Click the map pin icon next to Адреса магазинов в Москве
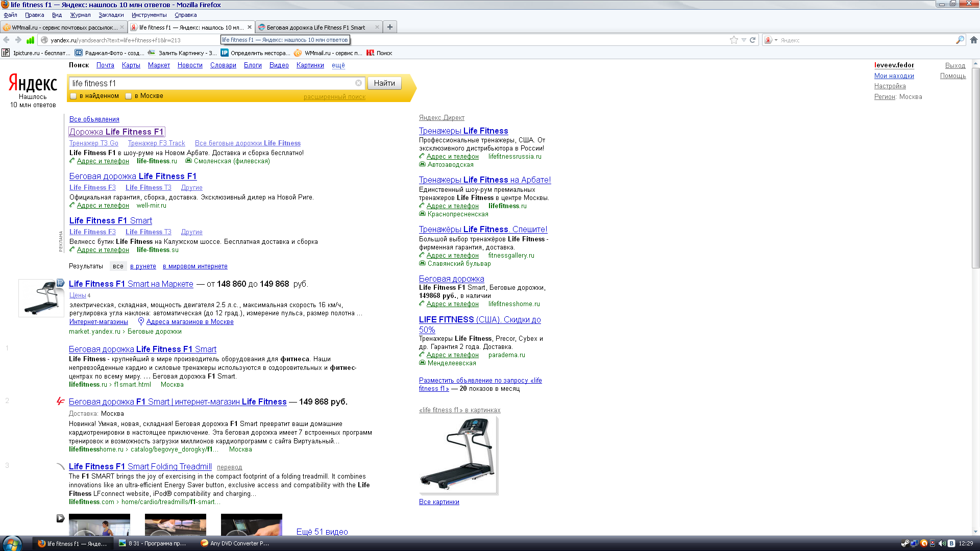 coord(141,321)
